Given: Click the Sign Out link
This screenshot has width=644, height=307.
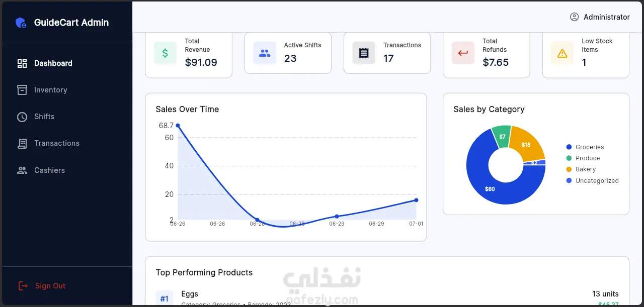Looking at the screenshot, I should pos(50,286).
